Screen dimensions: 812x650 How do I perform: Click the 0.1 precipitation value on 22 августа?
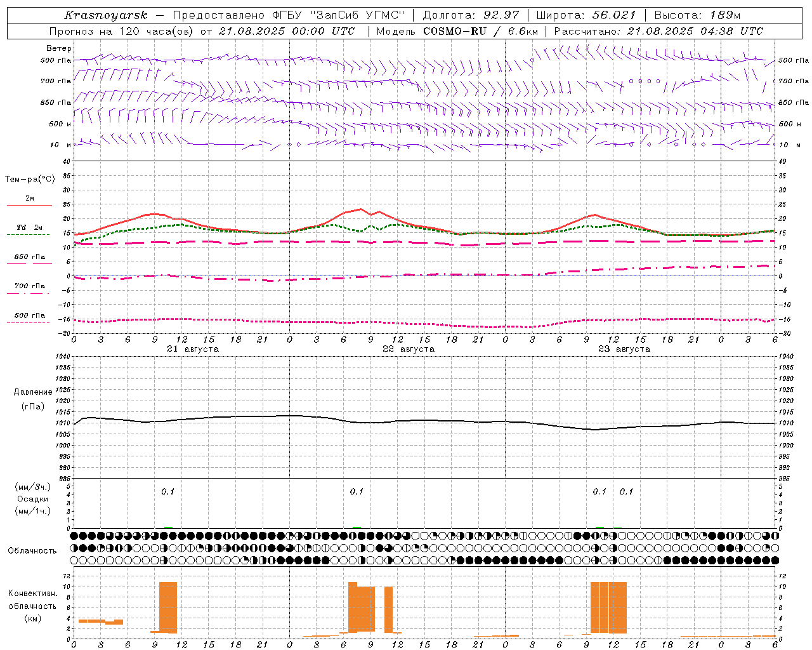[357, 492]
